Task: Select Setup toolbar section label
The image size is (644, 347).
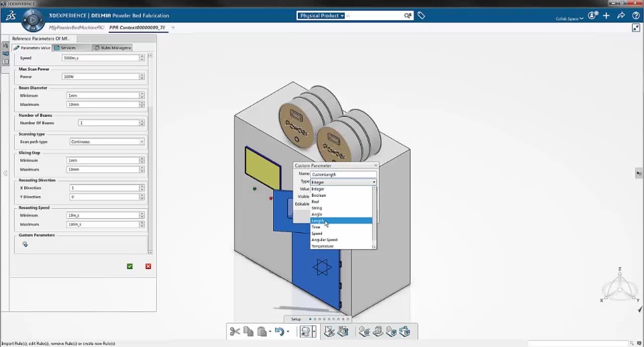Action: (x=296, y=319)
